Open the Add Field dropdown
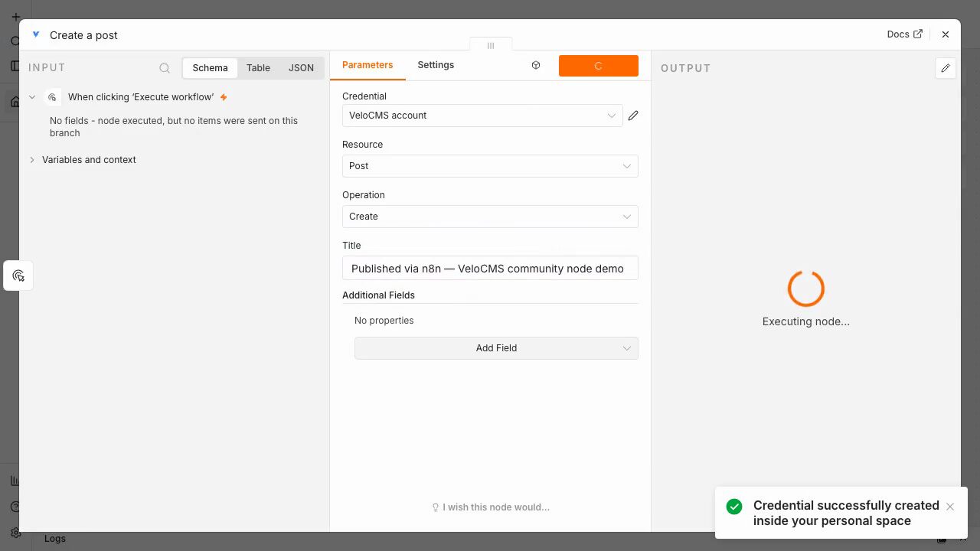Viewport: 980px width, 551px height. click(496, 348)
